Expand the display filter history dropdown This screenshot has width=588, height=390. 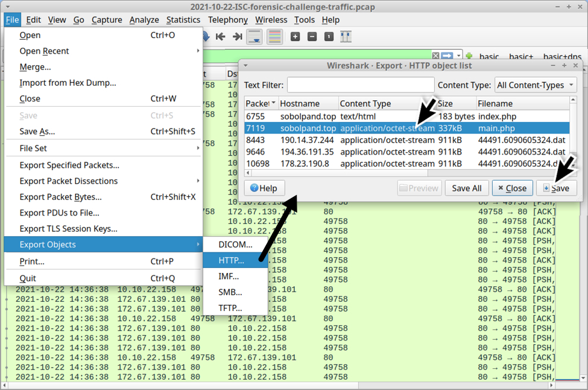click(459, 56)
